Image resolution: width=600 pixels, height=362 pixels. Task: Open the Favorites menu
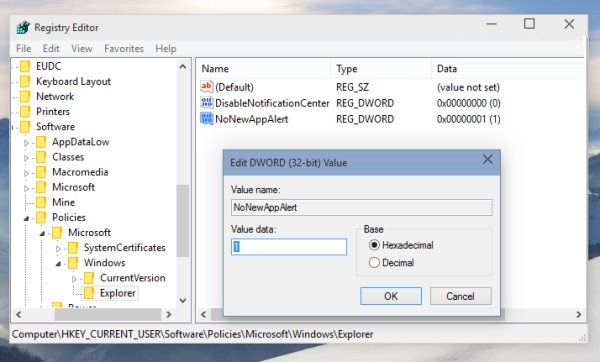click(124, 49)
